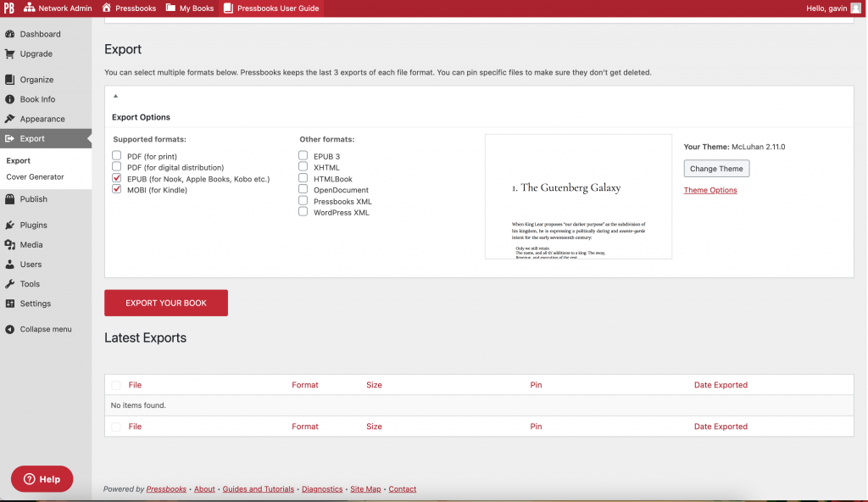Click the Publish shopping bag icon
The height and width of the screenshot is (502, 868).
[10, 199]
